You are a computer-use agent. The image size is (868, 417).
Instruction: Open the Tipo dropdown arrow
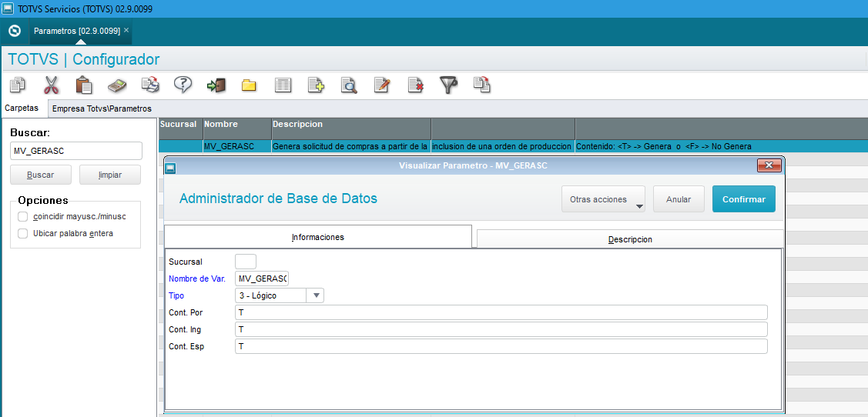pos(316,295)
